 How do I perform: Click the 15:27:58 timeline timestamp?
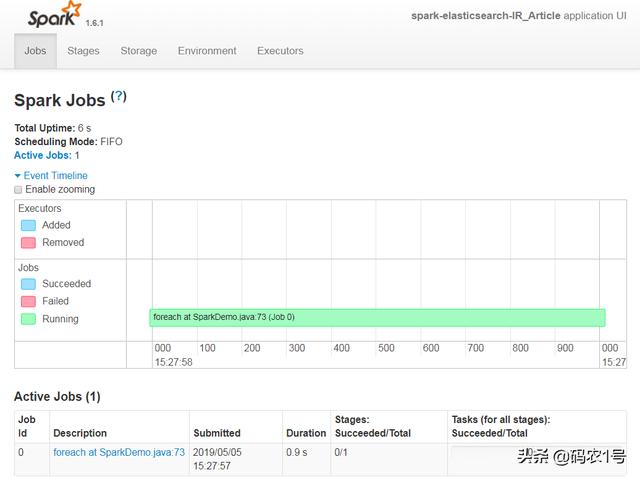pyautogui.click(x=173, y=362)
